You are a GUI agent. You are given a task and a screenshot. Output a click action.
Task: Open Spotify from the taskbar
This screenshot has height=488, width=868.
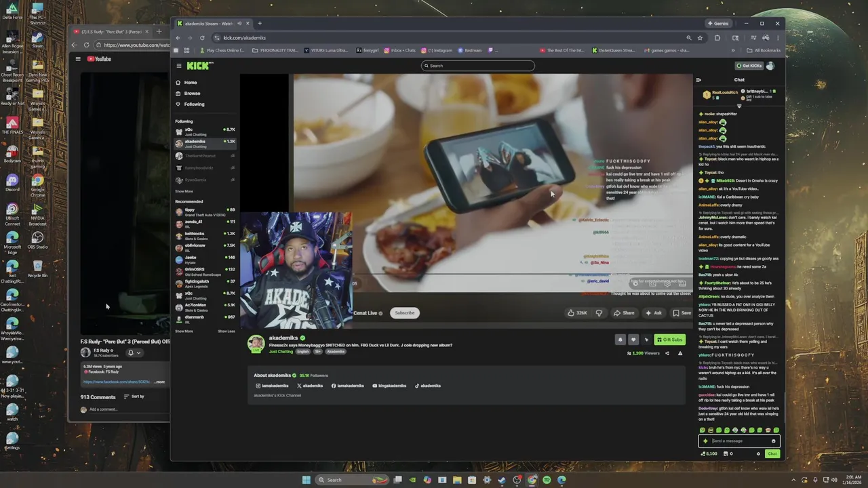(547, 480)
